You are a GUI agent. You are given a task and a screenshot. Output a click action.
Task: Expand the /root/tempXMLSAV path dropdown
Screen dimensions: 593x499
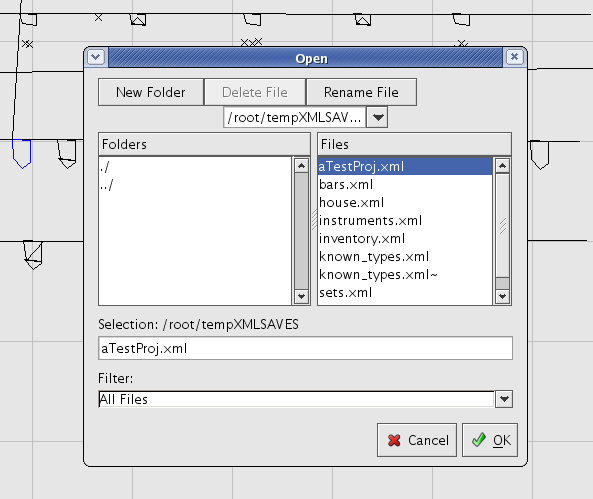(x=377, y=117)
